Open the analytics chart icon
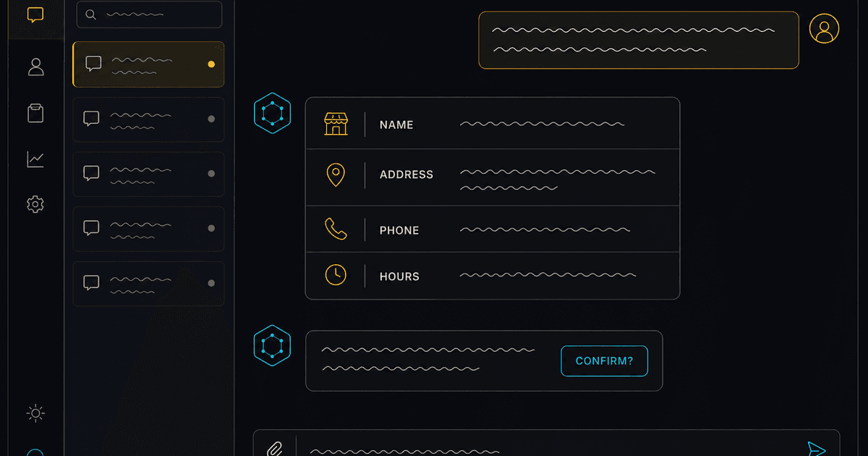This screenshot has height=456, width=868. pos(35,159)
